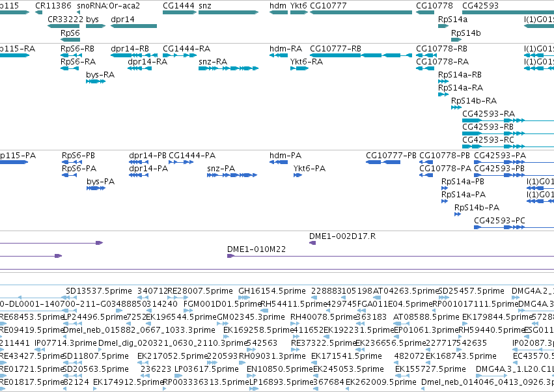Viewport: 554px width, 392px height.
Task: Click EST label LP03617.5prime
Action: coord(206,369)
